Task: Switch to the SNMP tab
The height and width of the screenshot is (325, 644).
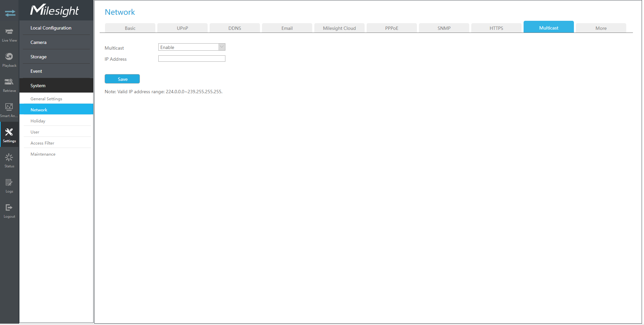Action: point(444,28)
